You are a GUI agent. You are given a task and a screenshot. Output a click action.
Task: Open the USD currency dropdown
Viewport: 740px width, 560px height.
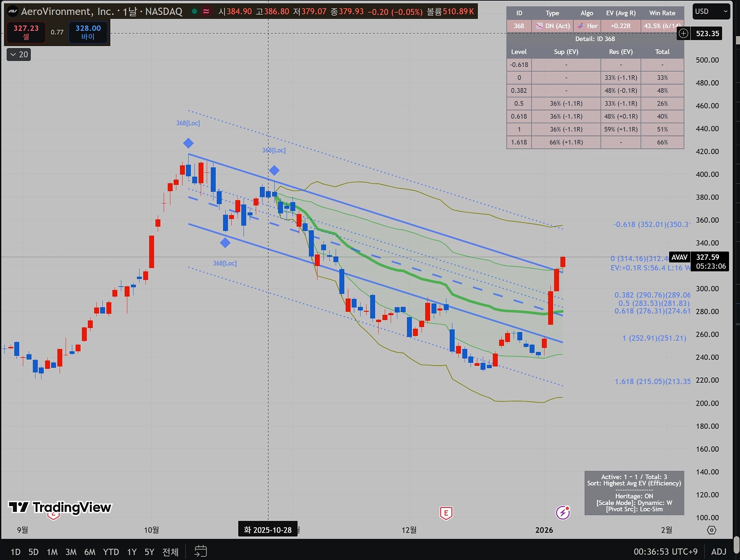tap(711, 12)
